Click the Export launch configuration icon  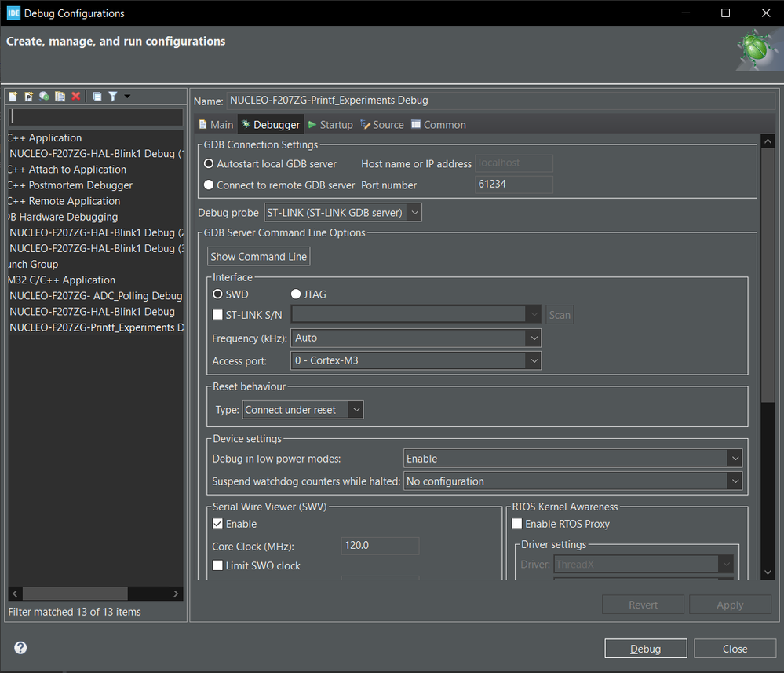(44, 97)
